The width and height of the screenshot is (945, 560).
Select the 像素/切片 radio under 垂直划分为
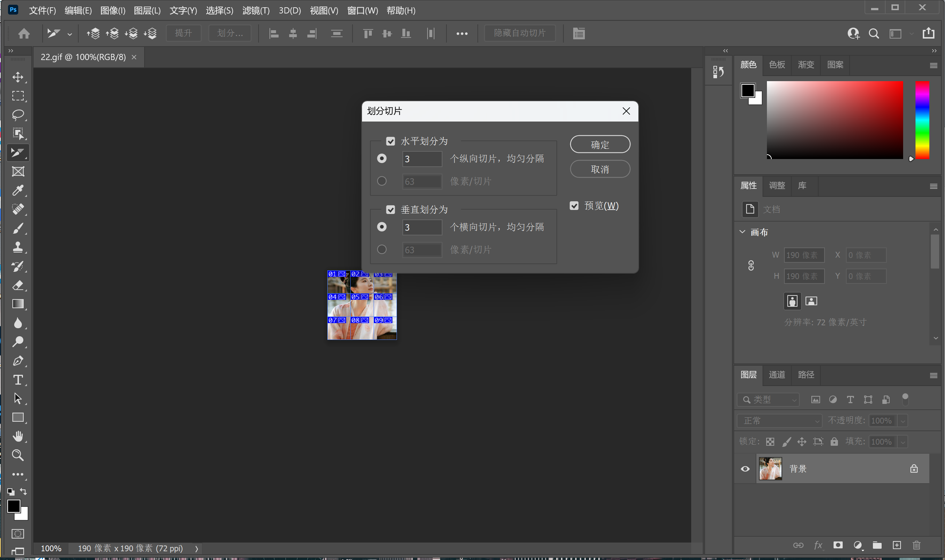tap(382, 249)
